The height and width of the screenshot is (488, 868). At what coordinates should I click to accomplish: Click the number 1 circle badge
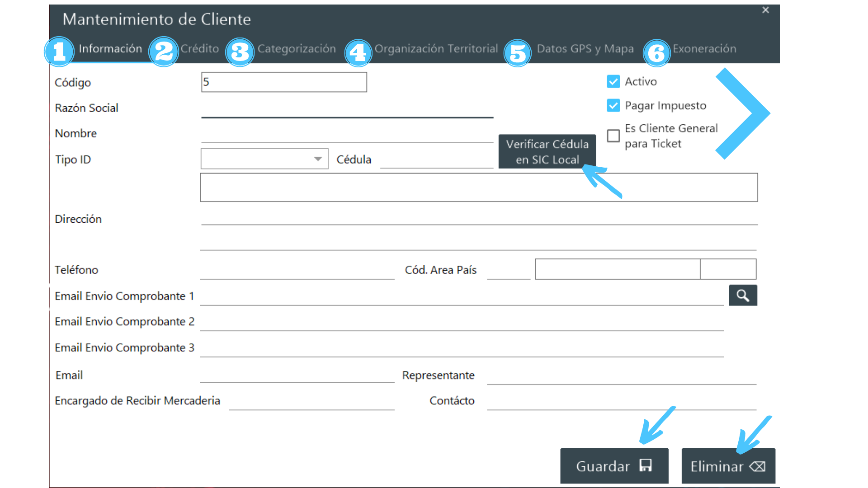coord(59,52)
